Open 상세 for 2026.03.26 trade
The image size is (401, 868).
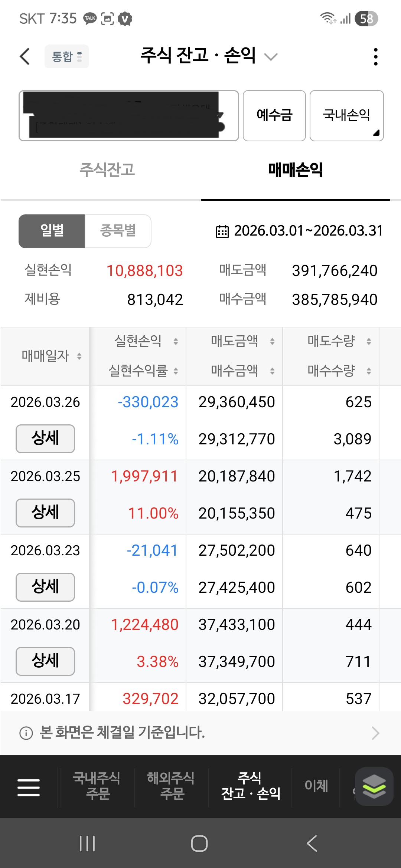tap(45, 438)
